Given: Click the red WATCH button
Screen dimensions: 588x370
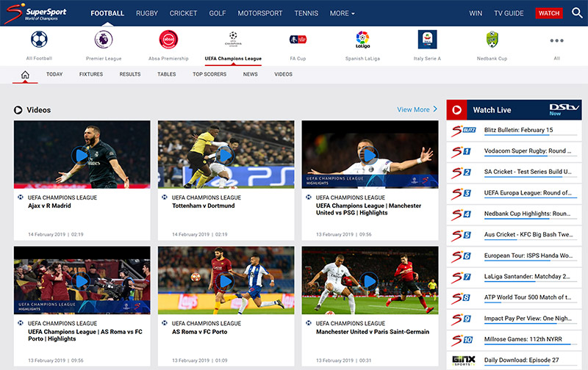Looking at the screenshot, I should (549, 13).
